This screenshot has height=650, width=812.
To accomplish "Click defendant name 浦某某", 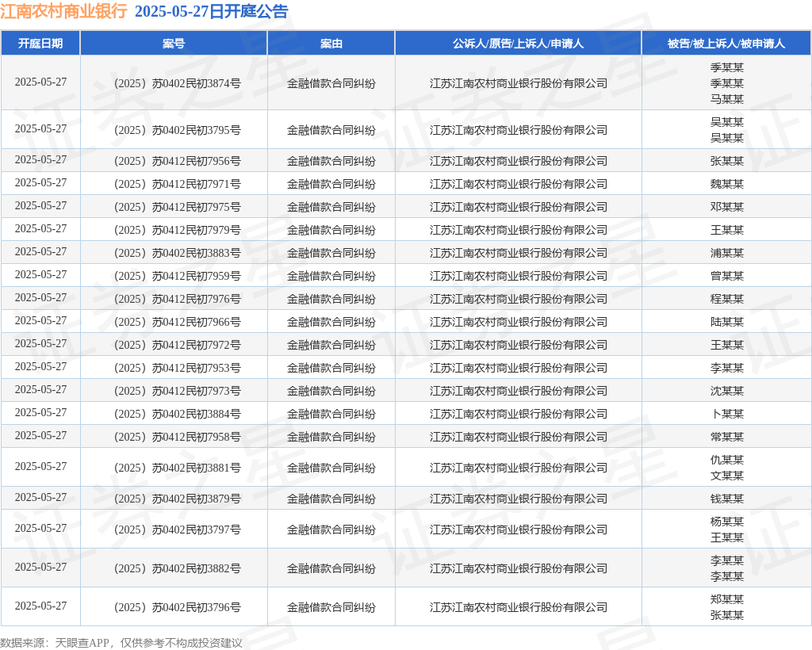I will click(x=726, y=253).
